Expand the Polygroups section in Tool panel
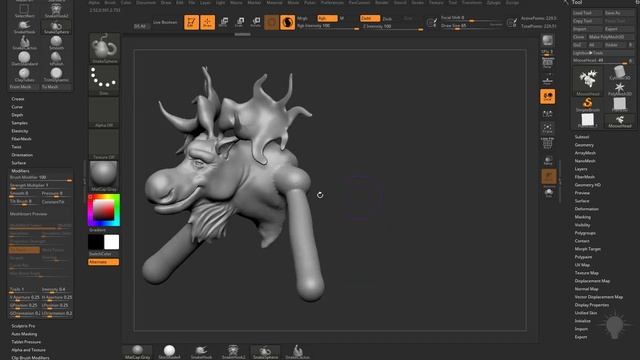The height and width of the screenshot is (360, 640). (585, 233)
